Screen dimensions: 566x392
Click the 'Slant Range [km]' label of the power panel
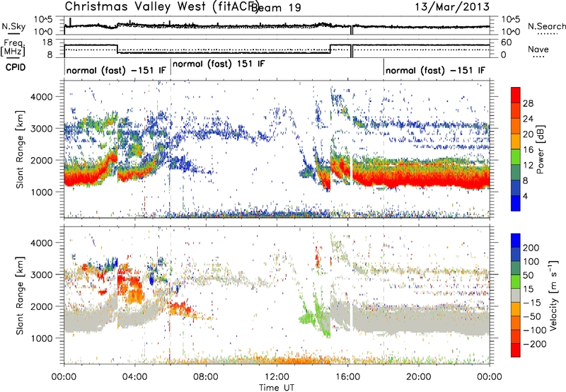pos(20,149)
